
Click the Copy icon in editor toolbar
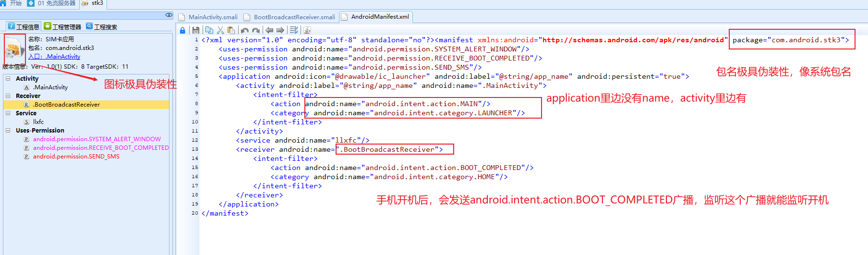point(209,30)
